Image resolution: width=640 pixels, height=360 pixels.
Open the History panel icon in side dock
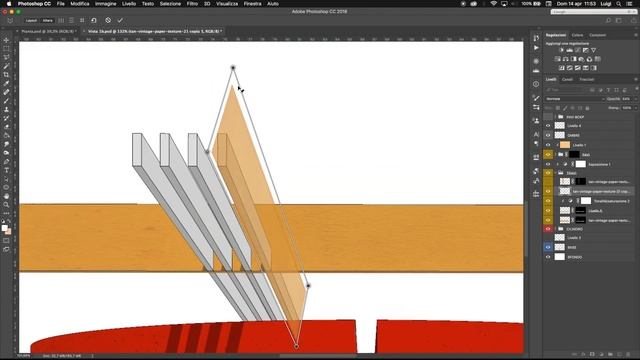536,38
